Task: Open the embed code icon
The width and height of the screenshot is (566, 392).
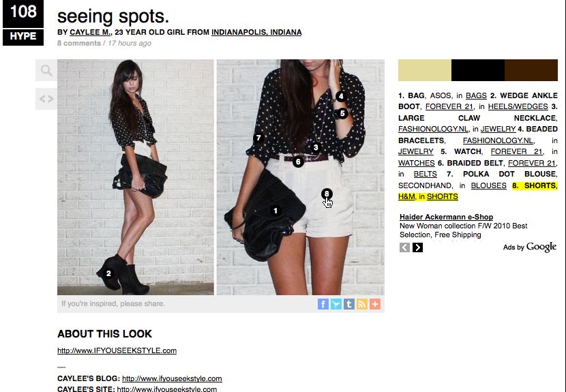Action: (46, 99)
